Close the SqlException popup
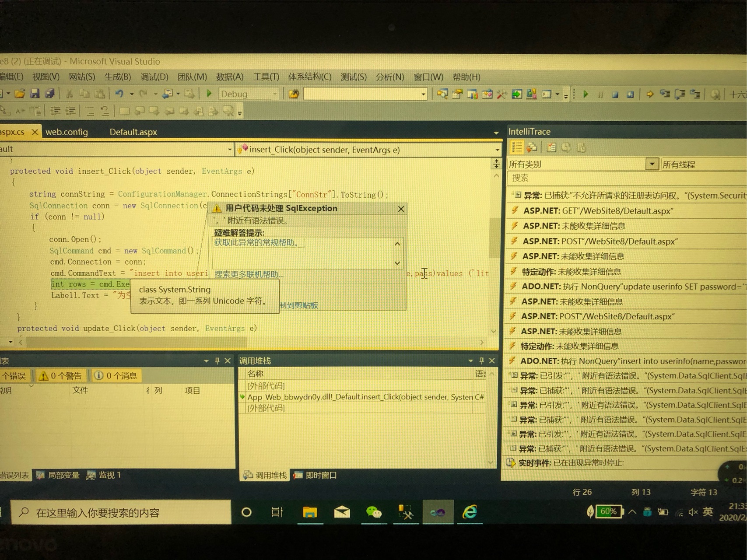Screen dimensions: 747x560 (x=401, y=209)
